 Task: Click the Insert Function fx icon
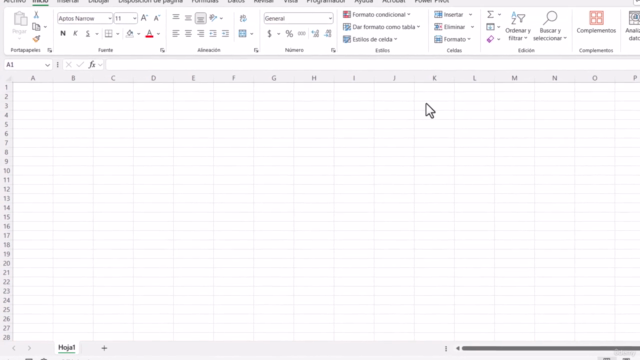tap(92, 64)
